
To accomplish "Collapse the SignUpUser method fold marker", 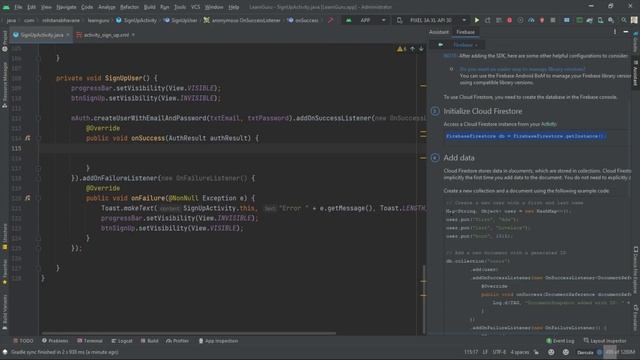I will click(38, 78).
